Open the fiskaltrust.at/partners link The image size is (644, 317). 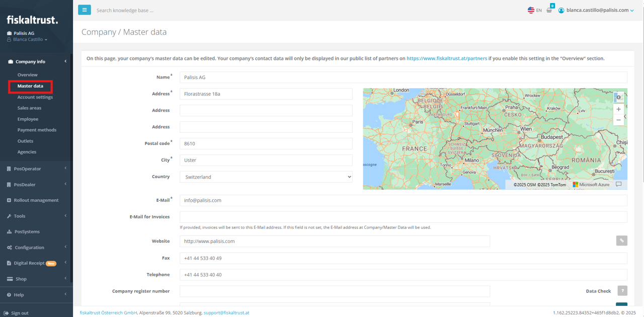coord(447,58)
